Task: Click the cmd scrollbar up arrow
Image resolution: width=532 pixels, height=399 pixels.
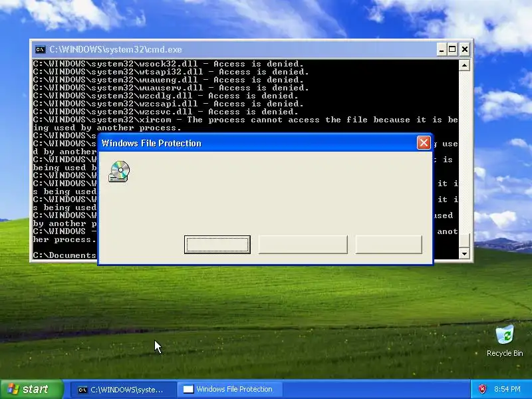Action: click(x=464, y=65)
